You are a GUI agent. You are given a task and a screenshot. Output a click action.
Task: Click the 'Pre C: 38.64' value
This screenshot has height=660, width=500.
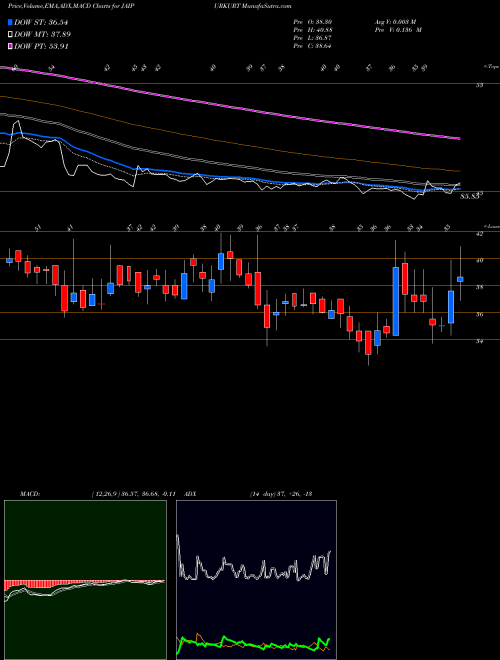(312, 46)
